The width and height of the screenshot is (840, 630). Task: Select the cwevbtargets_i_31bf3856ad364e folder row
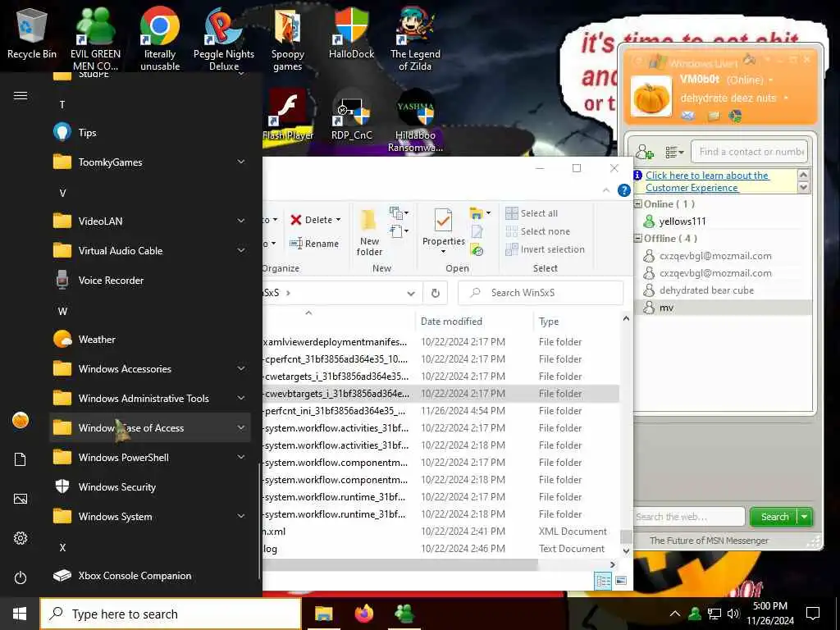click(x=441, y=394)
